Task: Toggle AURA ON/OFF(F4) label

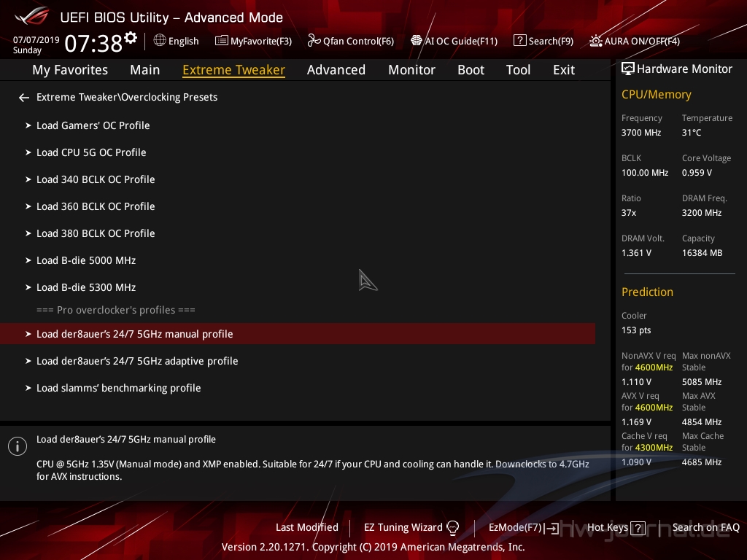Action: tap(642, 42)
